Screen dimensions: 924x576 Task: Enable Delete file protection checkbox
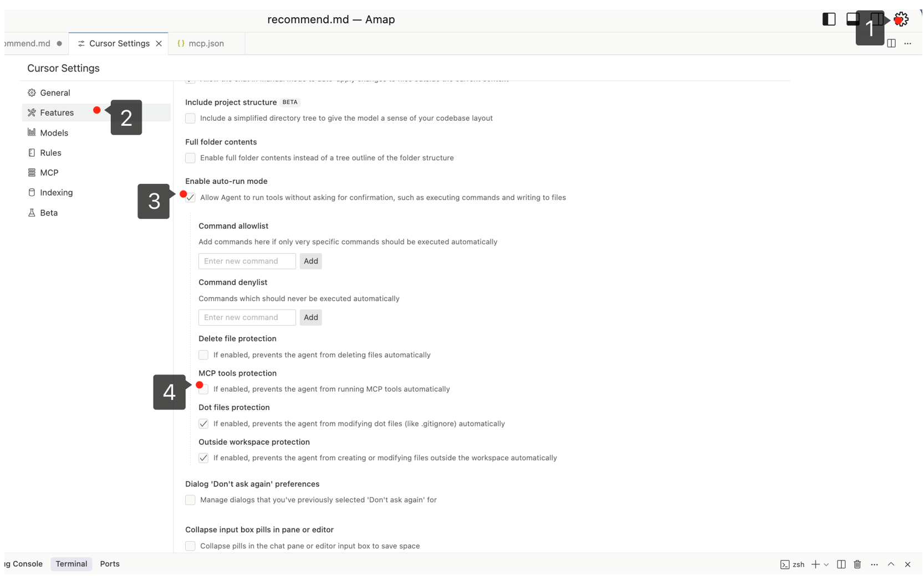(x=204, y=355)
